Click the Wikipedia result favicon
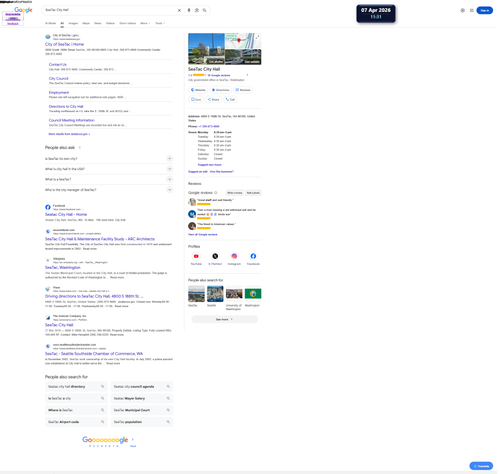Image resolution: width=500 pixels, height=474 pixels. tap(48, 260)
